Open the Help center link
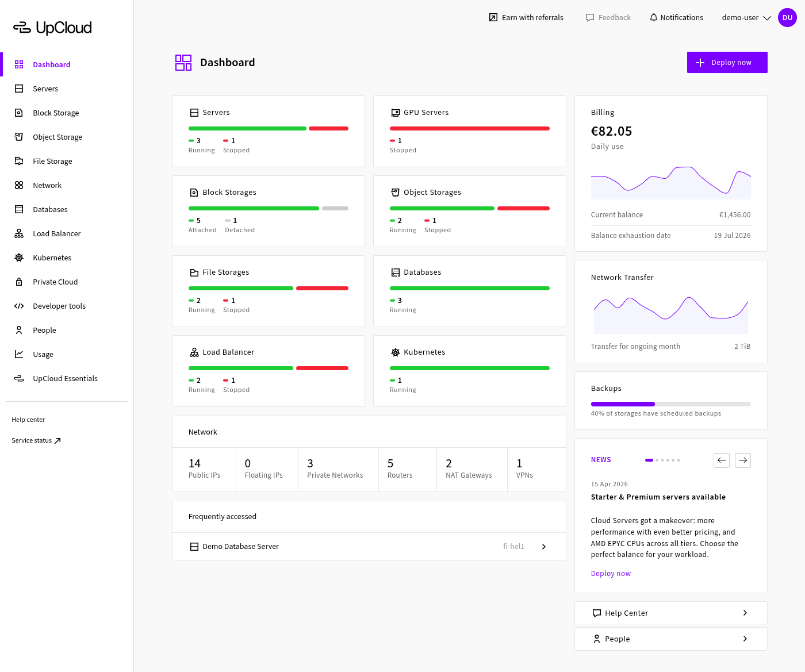The width and height of the screenshot is (805, 672). pos(28,420)
